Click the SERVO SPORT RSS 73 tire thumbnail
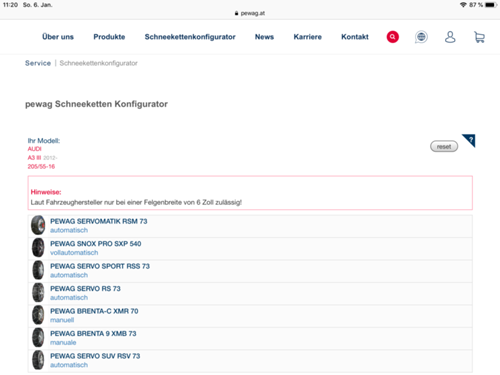Viewport: 500px width, 375px height. [x=38, y=270]
